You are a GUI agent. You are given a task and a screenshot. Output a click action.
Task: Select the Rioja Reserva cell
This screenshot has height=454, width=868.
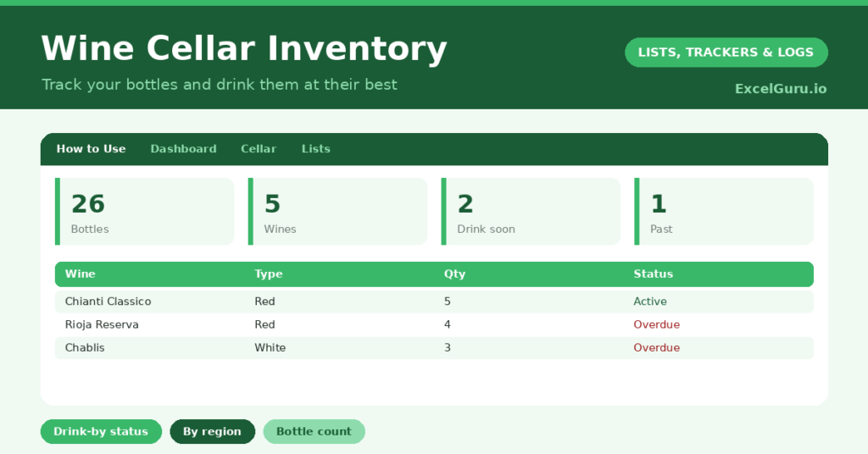[x=102, y=324]
